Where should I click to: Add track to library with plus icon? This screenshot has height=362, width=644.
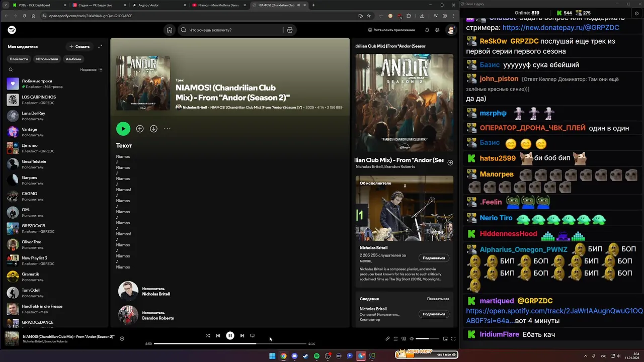[x=140, y=129]
